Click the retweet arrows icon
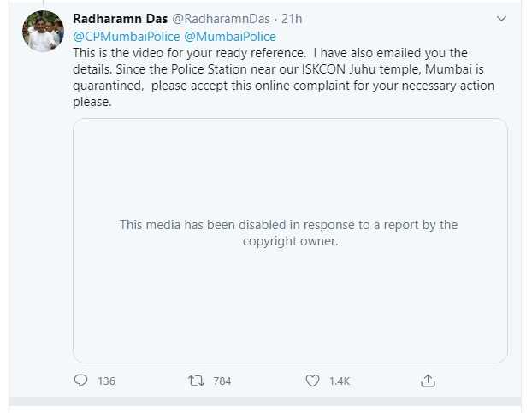Viewport: 532px width, 413px height. pos(197,381)
